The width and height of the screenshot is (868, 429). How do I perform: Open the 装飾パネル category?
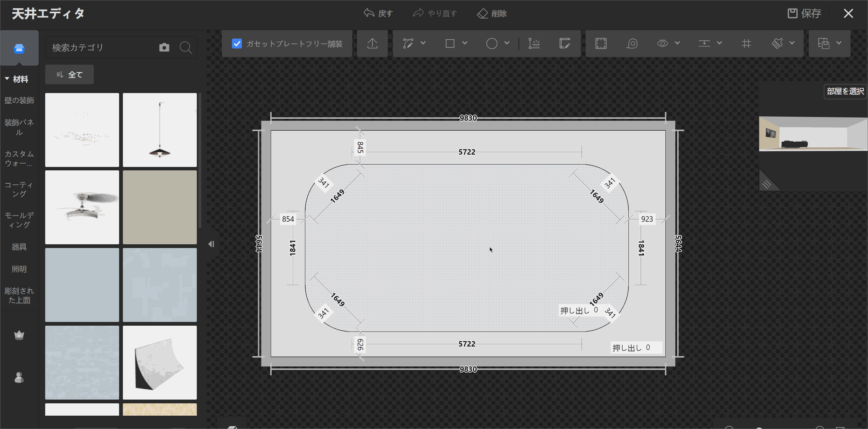(19, 127)
